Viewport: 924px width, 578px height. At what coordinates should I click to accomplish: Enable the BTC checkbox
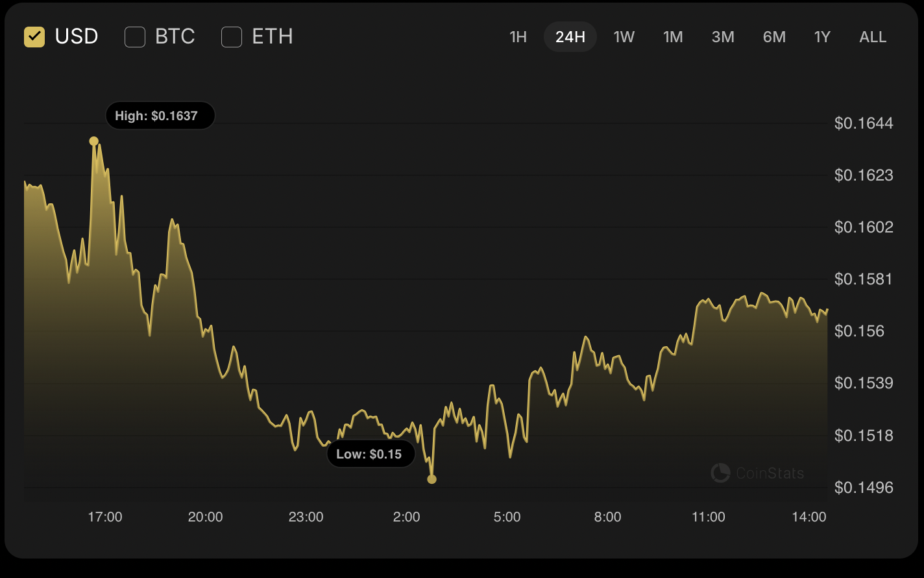pyautogui.click(x=135, y=37)
